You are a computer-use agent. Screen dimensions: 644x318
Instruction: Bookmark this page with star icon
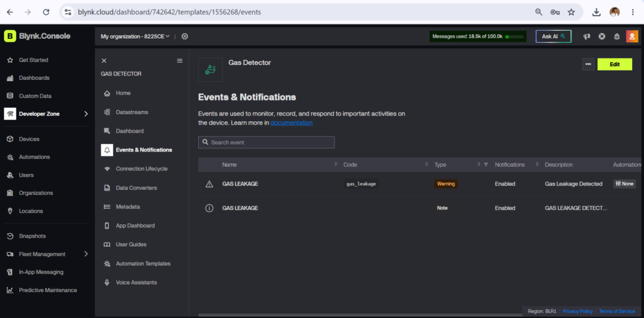571,13
